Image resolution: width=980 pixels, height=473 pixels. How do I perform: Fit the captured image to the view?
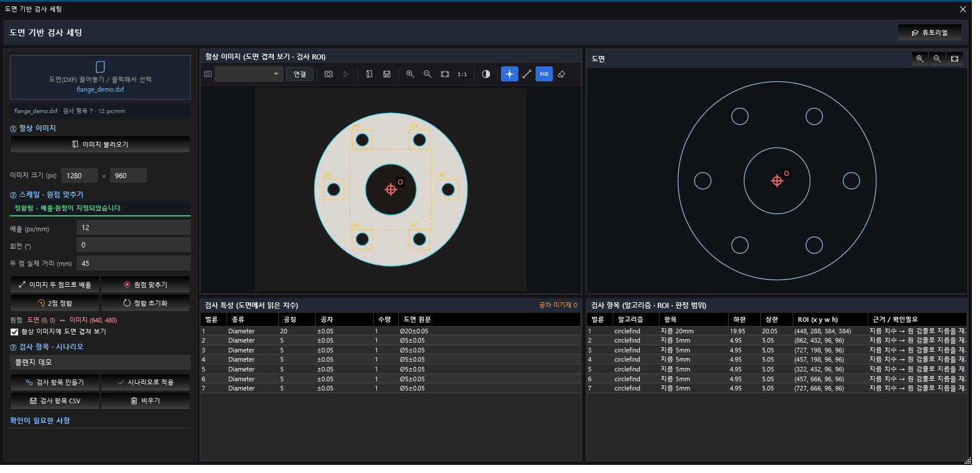(445, 74)
